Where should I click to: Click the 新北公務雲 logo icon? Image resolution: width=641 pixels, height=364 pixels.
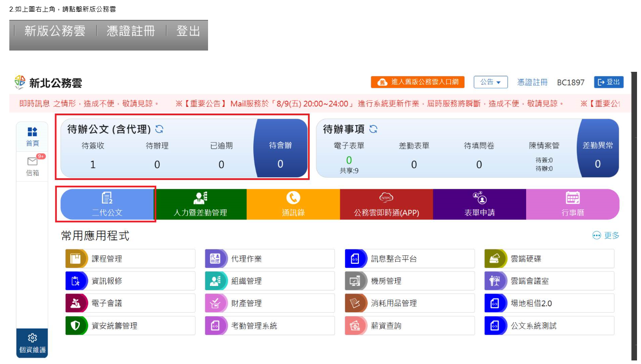pyautogui.click(x=20, y=82)
